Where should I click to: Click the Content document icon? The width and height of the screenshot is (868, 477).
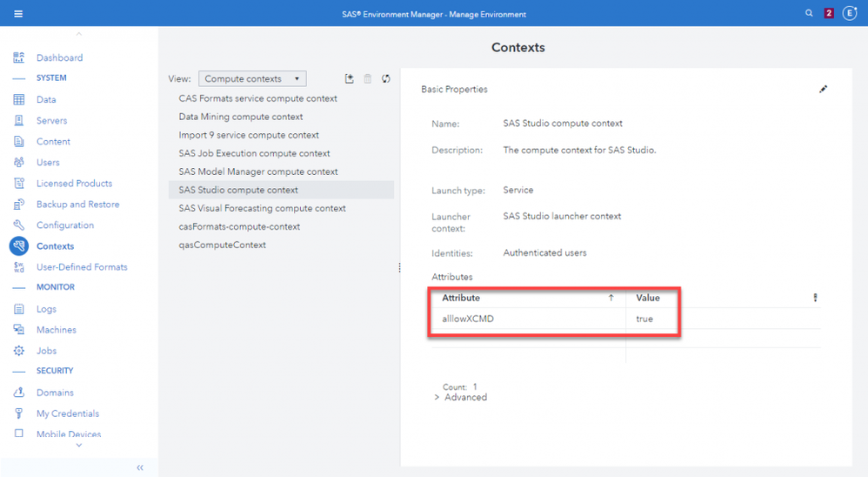tap(19, 141)
